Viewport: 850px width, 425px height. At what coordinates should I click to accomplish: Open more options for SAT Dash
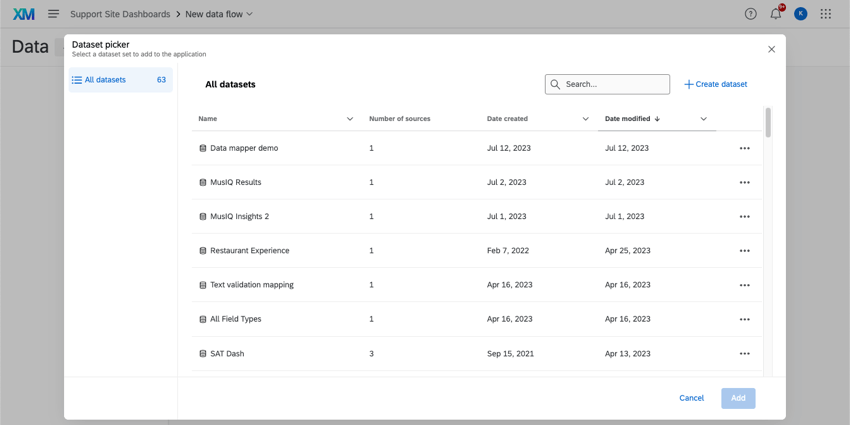click(744, 354)
